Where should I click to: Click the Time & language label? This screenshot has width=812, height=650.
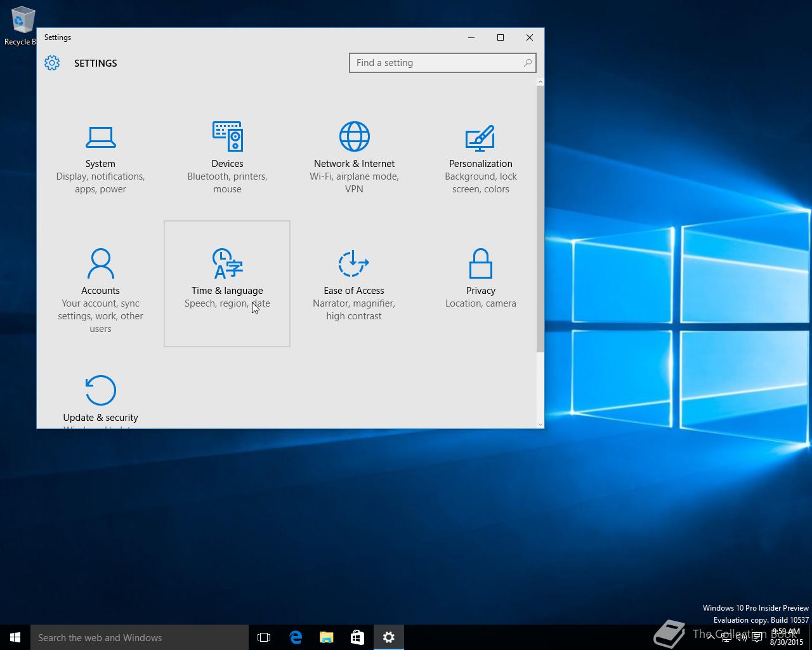(227, 291)
